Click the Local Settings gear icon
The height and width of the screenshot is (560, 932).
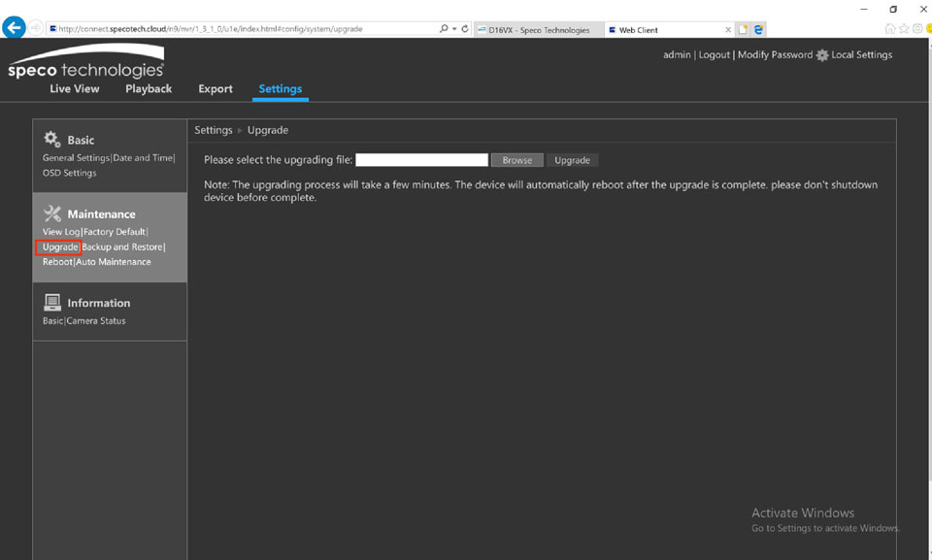[x=822, y=55]
